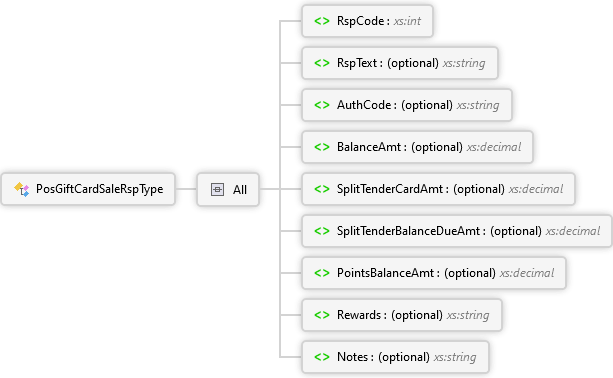
Task: Open the xs:decimal type link of BalanceAmt
Action: click(494, 147)
